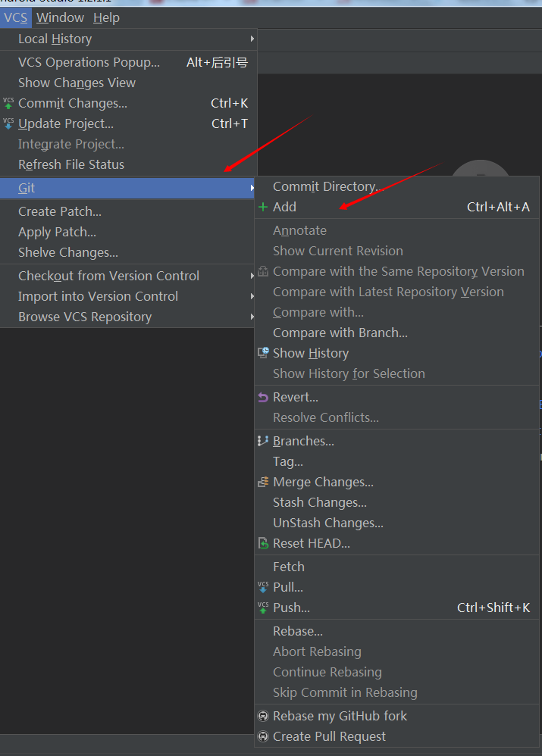542x756 pixels.
Task: Click the Show History clock icon
Action: (x=263, y=353)
